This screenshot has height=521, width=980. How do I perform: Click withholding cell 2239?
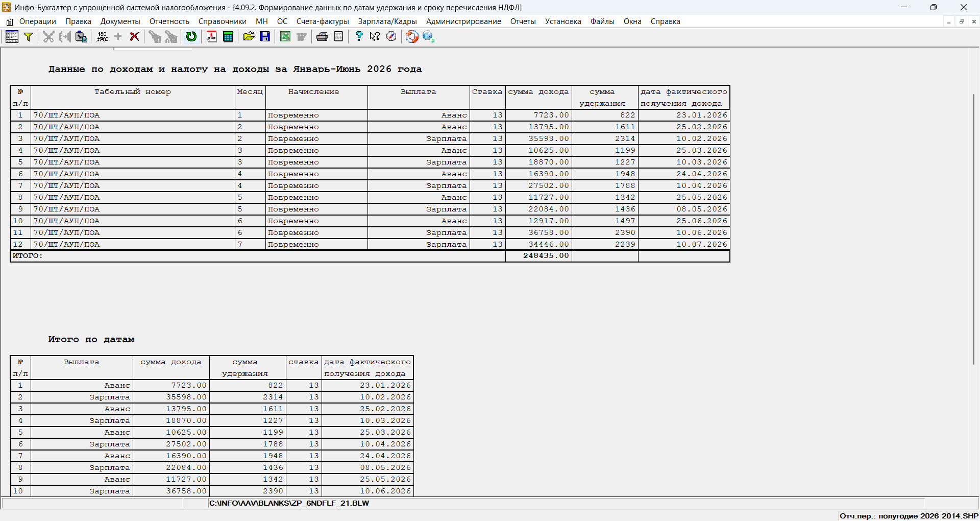[605, 245]
